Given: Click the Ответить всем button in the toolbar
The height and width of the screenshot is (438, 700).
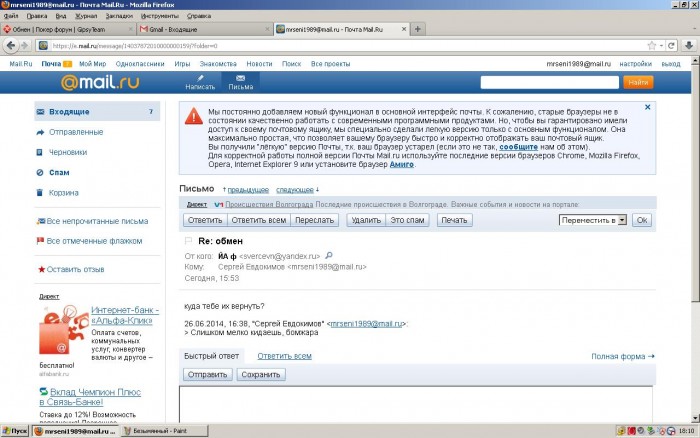Looking at the screenshot, I should [258, 220].
